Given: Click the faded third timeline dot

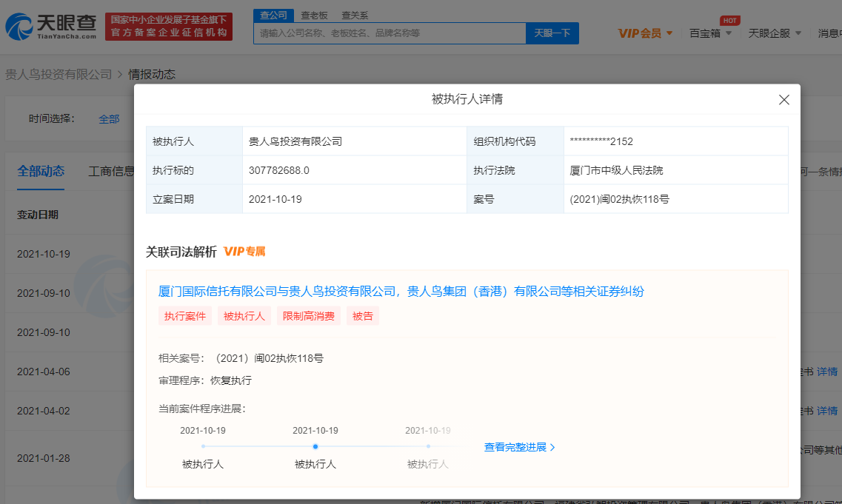Looking at the screenshot, I should (x=428, y=446).
